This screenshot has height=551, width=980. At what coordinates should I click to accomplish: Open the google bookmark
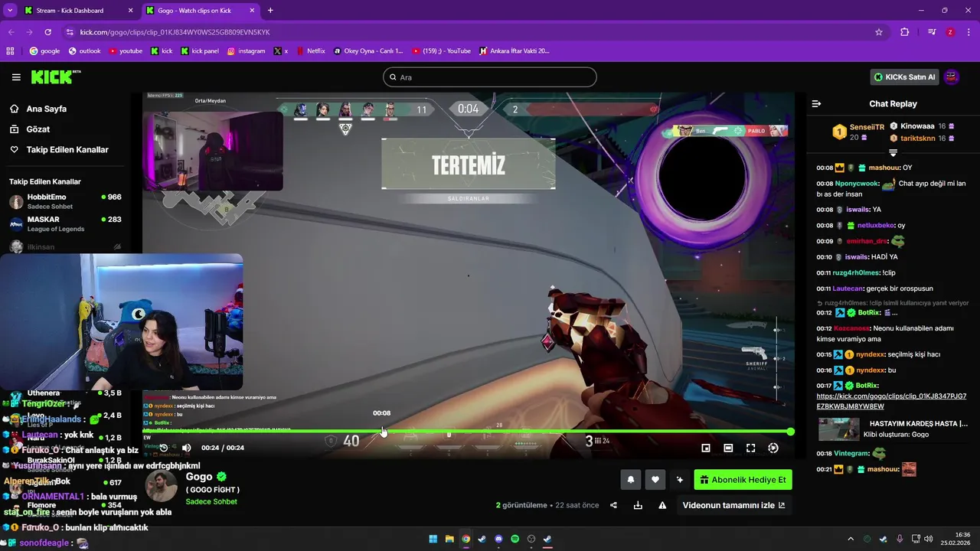[x=44, y=51]
